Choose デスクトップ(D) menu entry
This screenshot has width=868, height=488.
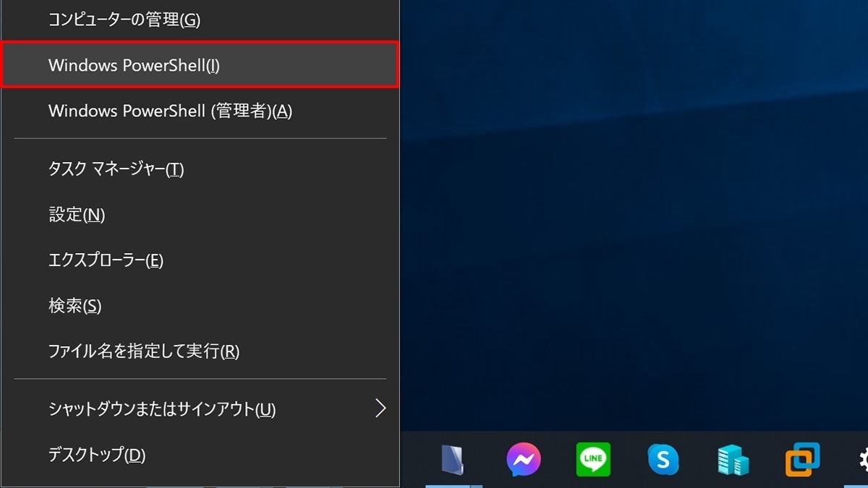(200, 455)
